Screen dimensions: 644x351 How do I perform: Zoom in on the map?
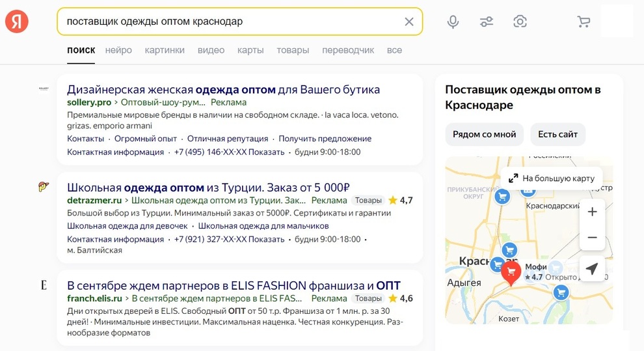point(592,212)
